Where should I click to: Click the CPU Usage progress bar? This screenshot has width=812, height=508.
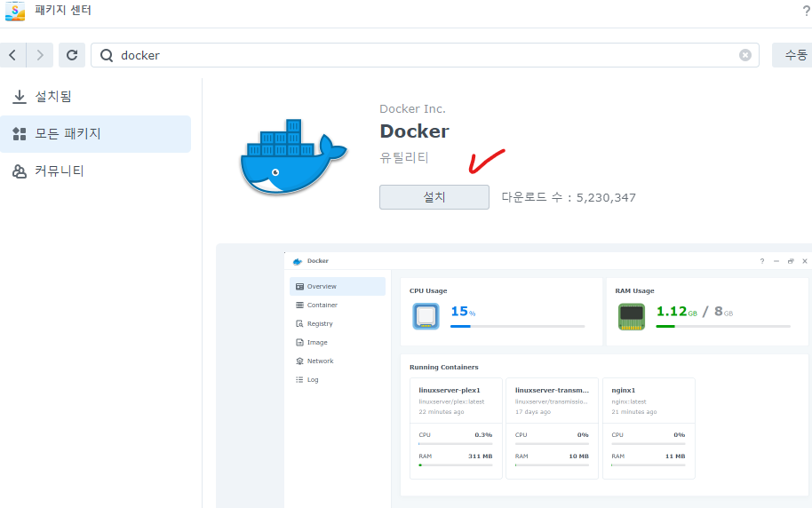[x=517, y=326]
